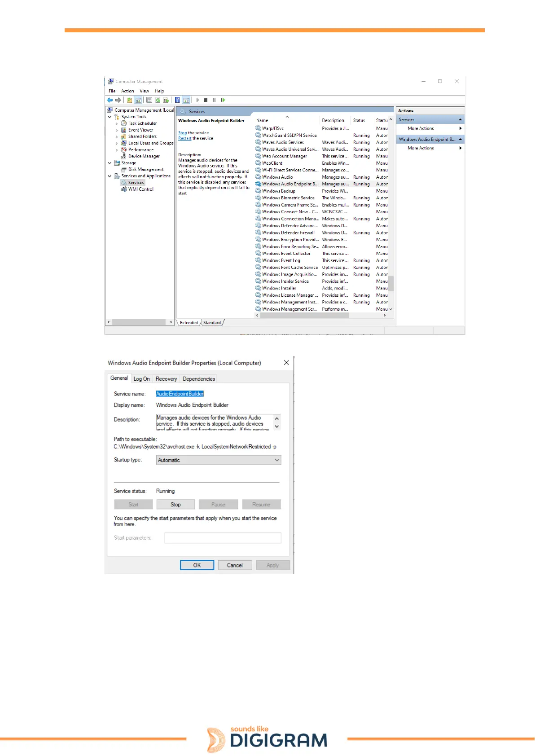Screen dimensions: 535x756
Task: Collapse the System Tools tree node
Action: [110, 117]
